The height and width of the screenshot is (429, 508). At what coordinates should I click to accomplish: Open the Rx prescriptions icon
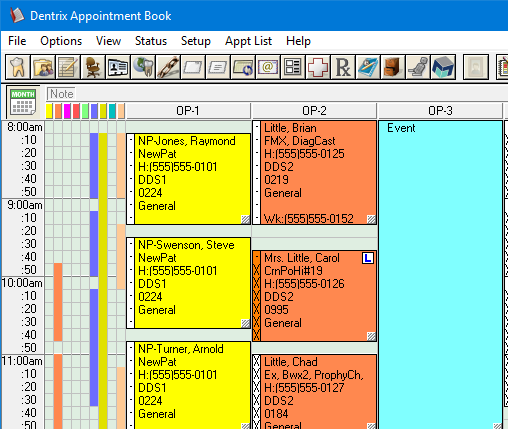pyautogui.click(x=343, y=67)
